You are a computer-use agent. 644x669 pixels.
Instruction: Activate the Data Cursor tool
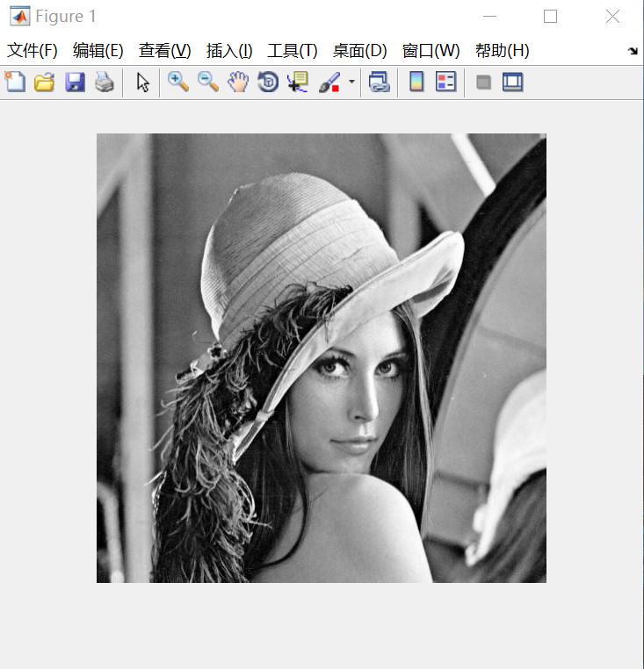pos(298,82)
